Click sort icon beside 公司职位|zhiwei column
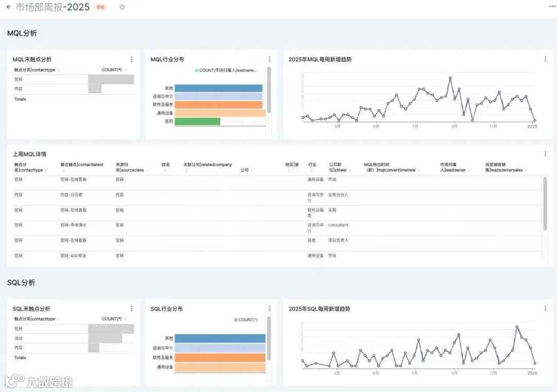 (350, 171)
